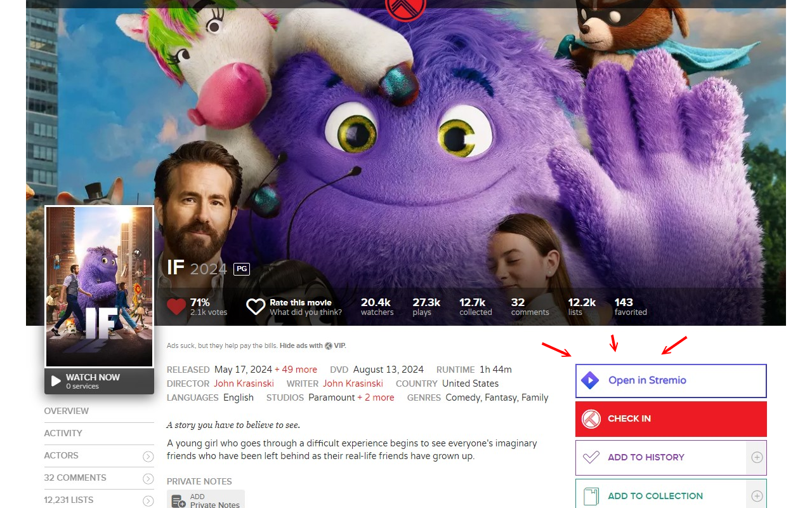Click the play triangle icon on Watch Now

click(x=56, y=381)
